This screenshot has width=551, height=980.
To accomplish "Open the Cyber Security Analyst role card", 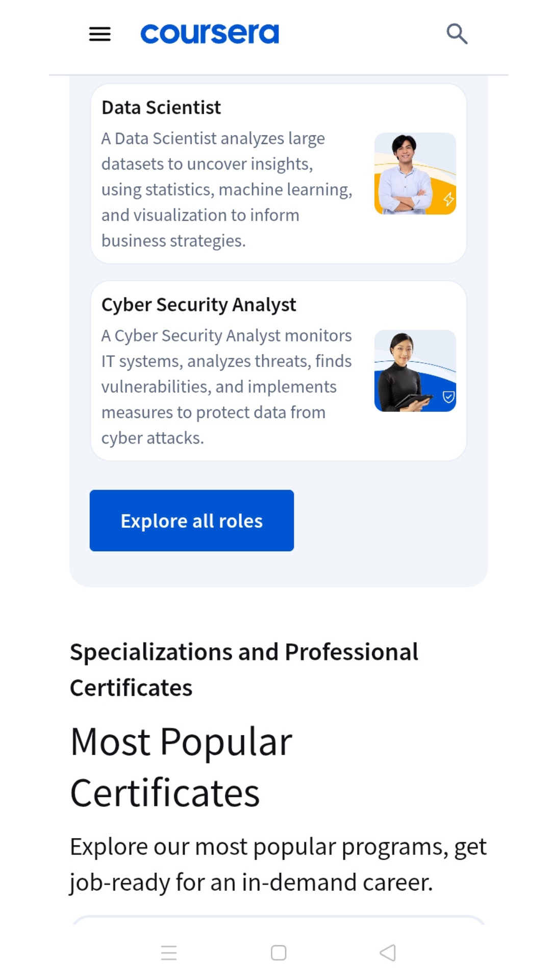I will tap(278, 370).
